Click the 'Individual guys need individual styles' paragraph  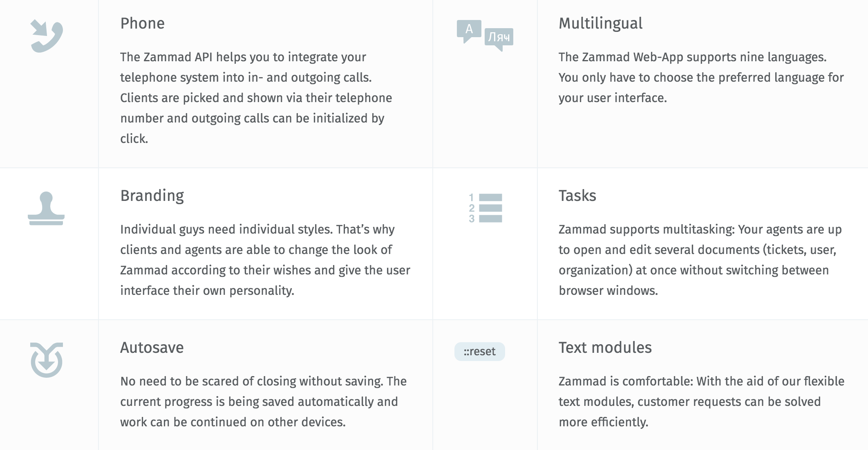tap(265, 260)
